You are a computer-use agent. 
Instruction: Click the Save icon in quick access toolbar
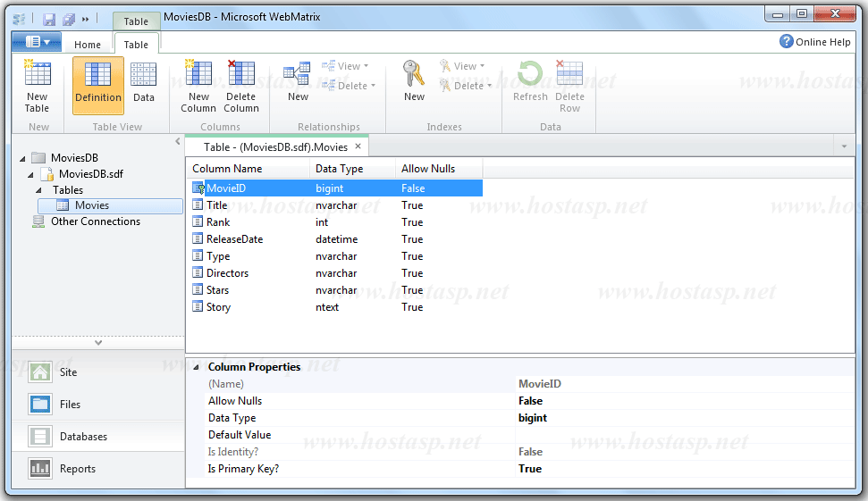tap(48, 20)
